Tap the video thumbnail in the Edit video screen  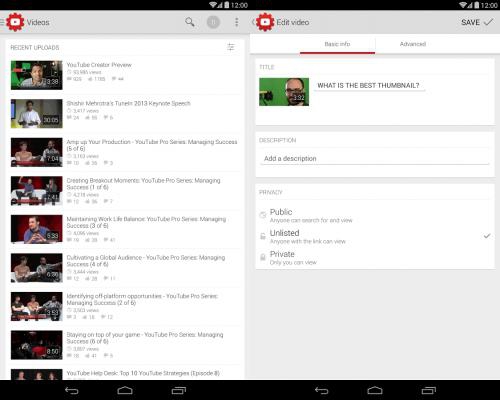click(284, 92)
